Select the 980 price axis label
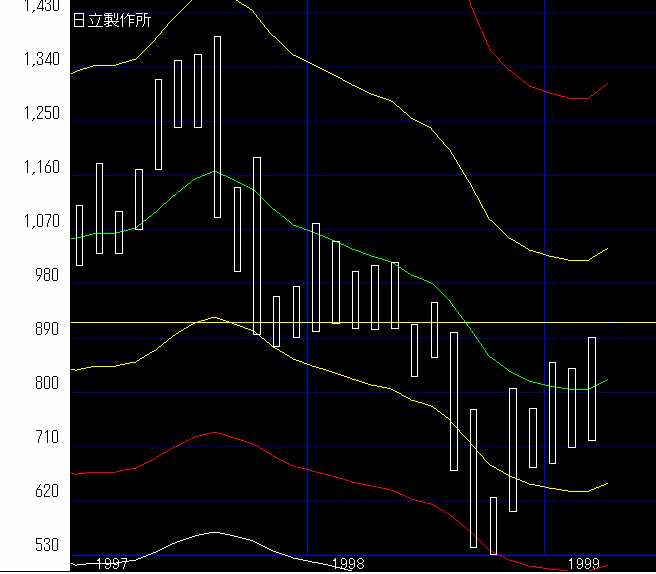This screenshot has width=656, height=574. pyautogui.click(x=46, y=276)
